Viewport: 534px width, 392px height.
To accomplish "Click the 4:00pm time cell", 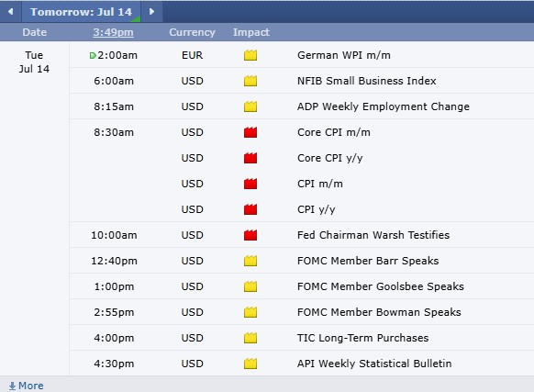I will pos(114,338).
